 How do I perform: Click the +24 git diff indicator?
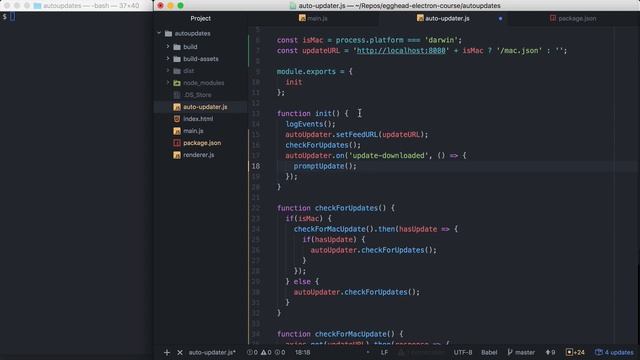point(575,352)
